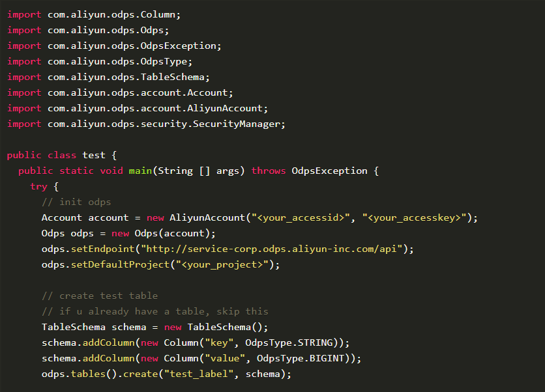Click the "<your_accesskey>" string

pyautogui.click(x=415, y=217)
